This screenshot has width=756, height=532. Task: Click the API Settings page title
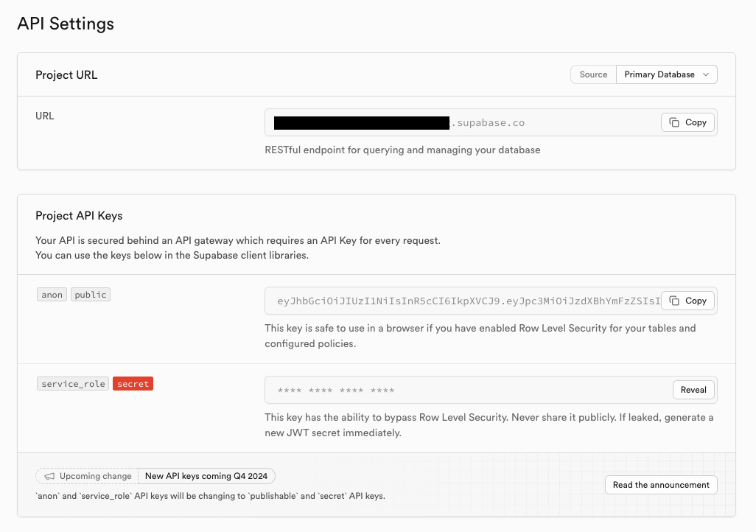coord(66,23)
